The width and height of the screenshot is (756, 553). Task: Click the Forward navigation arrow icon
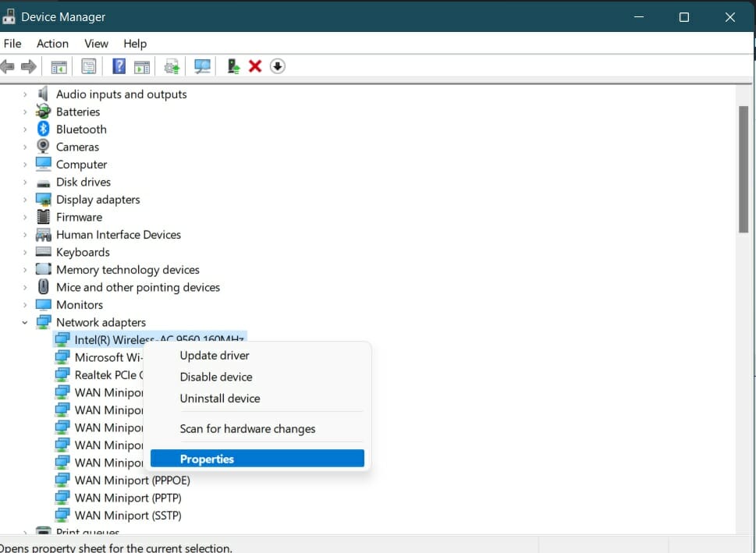point(30,66)
